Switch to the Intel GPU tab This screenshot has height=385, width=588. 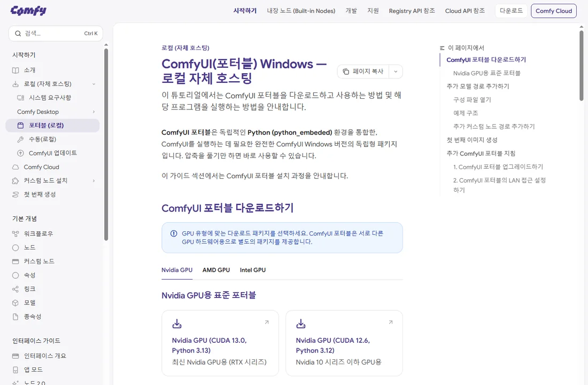coord(253,270)
